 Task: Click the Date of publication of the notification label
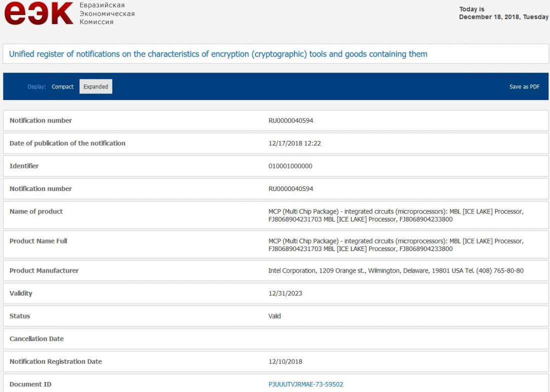(x=67, y=143)
